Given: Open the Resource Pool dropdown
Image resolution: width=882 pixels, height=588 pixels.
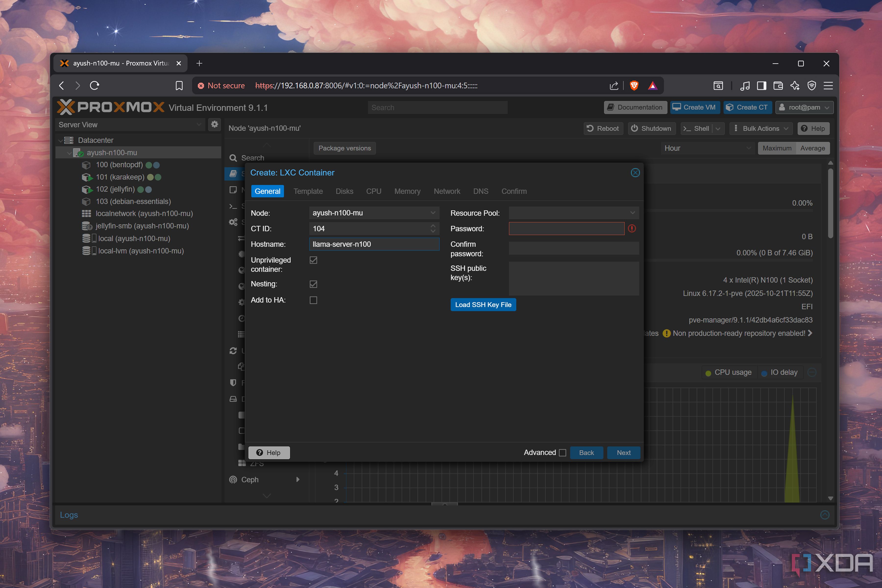Looking at the screenshot, I should [x=633, y=213].
